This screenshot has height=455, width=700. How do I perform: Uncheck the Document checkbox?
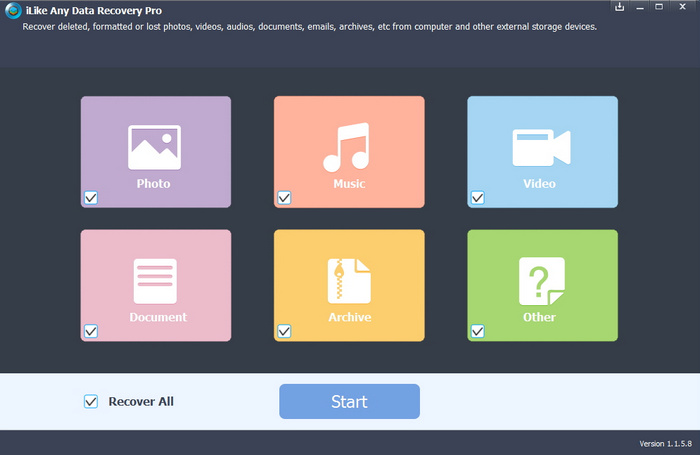tap(91, 331)
